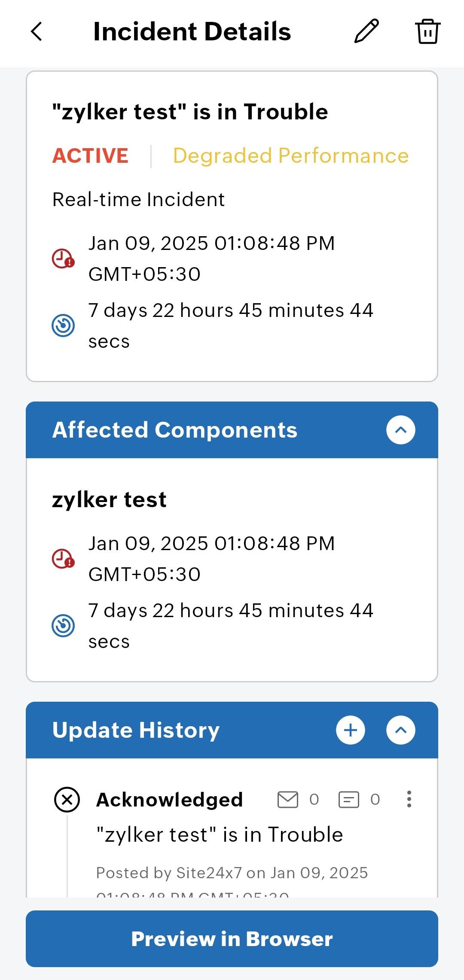
Task: Open the Acknowledged entry's three-dot menu
Action: (x=409, y=799)
